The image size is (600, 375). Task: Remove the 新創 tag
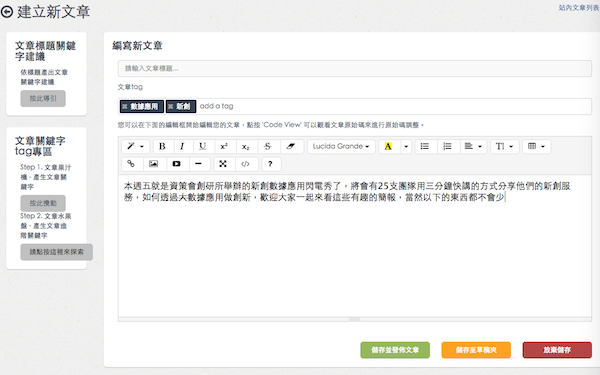point(171,106)
